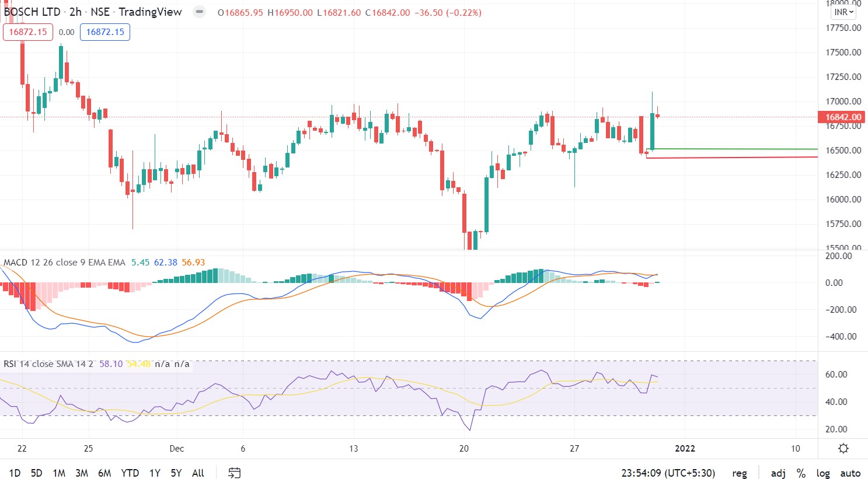The height and width of the screenshot is (479, 868).
Task: Click the BOSCH LTD symbol title
Action: click(x=32, y=12)
